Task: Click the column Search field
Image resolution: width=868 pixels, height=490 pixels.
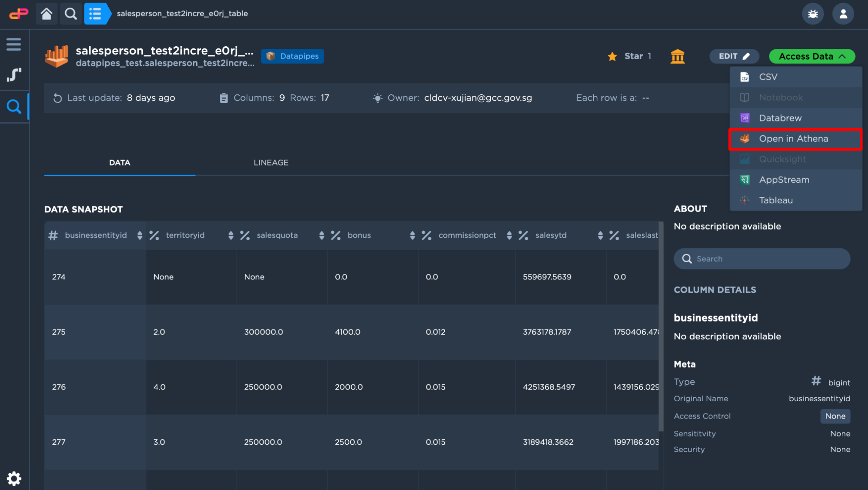Action: coord(762,259)
